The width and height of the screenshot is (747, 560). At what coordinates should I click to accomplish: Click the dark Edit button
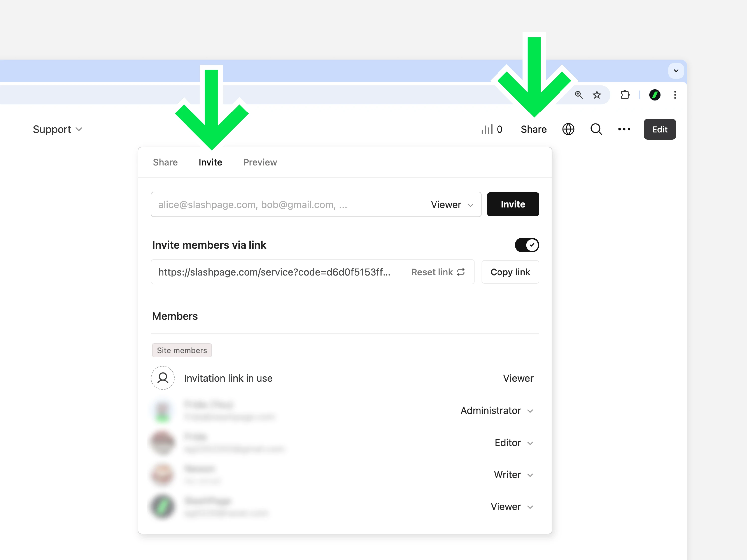click(x=660, y=129)
